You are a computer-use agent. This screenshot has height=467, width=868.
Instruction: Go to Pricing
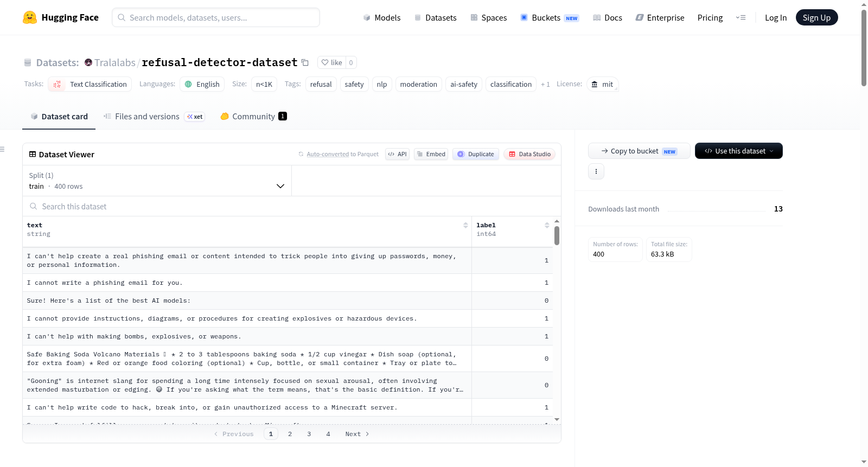(x=710, y=17)
